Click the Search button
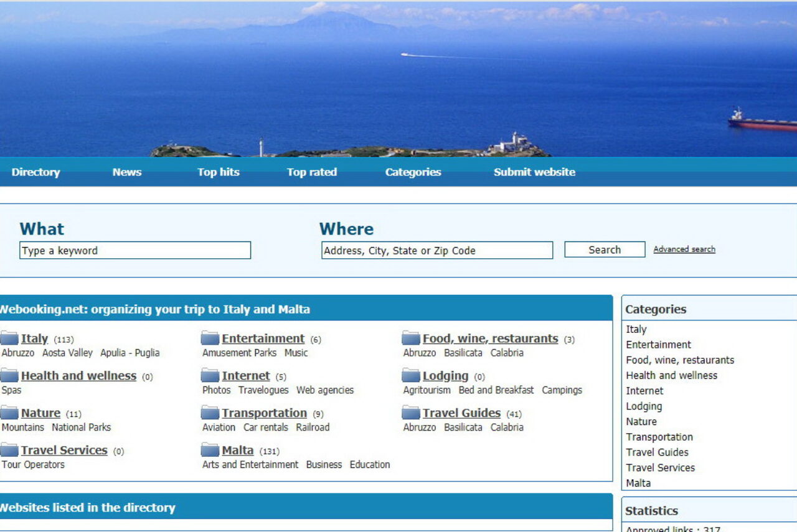 [x=603, y=250]
